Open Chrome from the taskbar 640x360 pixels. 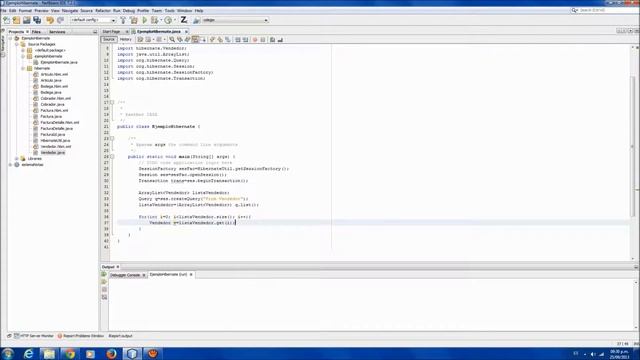click(70, 353)
